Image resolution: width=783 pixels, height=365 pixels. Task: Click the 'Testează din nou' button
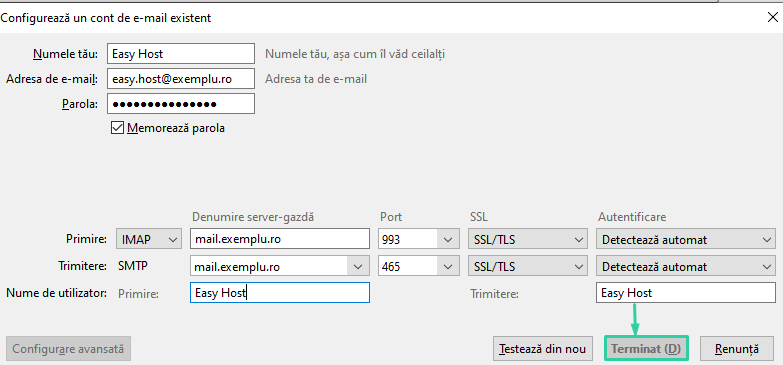click(x=543, y=348)
